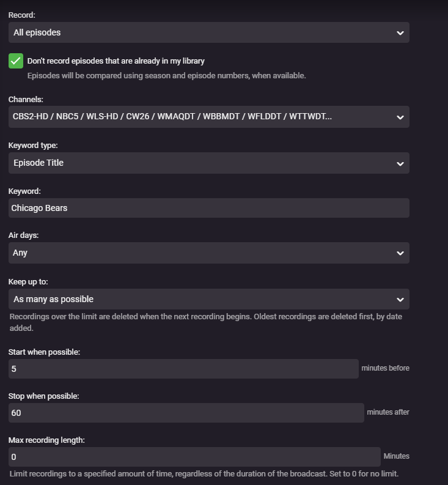This screenshot has height=485, width=448.
Task: Click the chevron arrow on Channels dropdown
Action: point(400,117)
